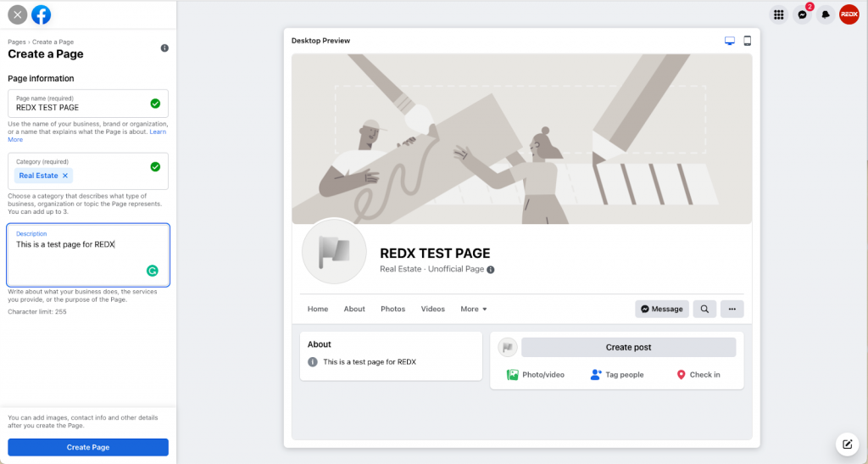The width and height of the screenshot is (868, 464).
Task: Open the notifications bell
Action: pyautogui.click(x=826, y=15)
